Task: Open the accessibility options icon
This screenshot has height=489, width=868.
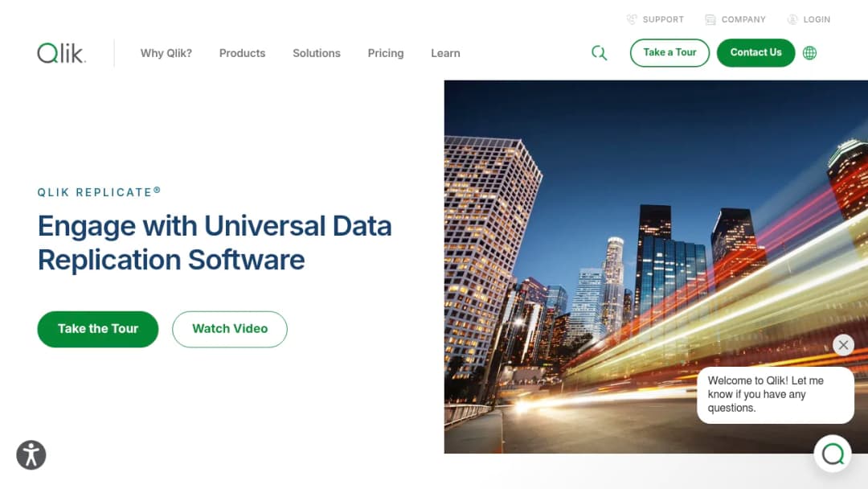Action: (x=31, y=454)
